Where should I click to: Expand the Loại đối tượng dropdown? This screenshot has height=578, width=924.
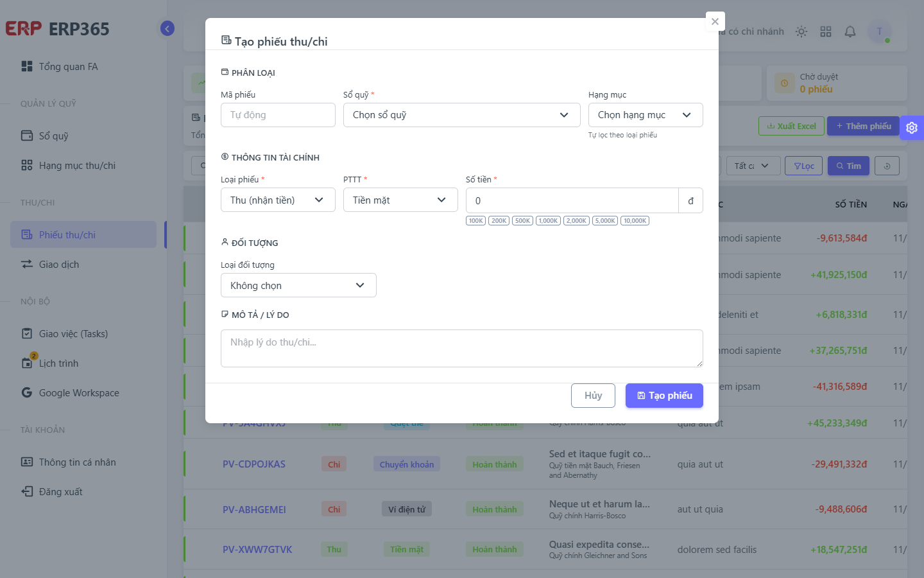(x=298, y=285)
